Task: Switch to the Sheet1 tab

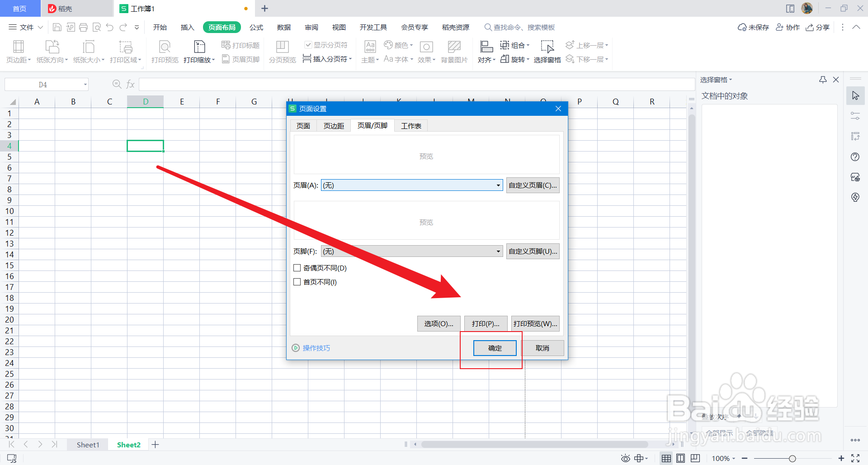Action: click(x=88, y=445)
